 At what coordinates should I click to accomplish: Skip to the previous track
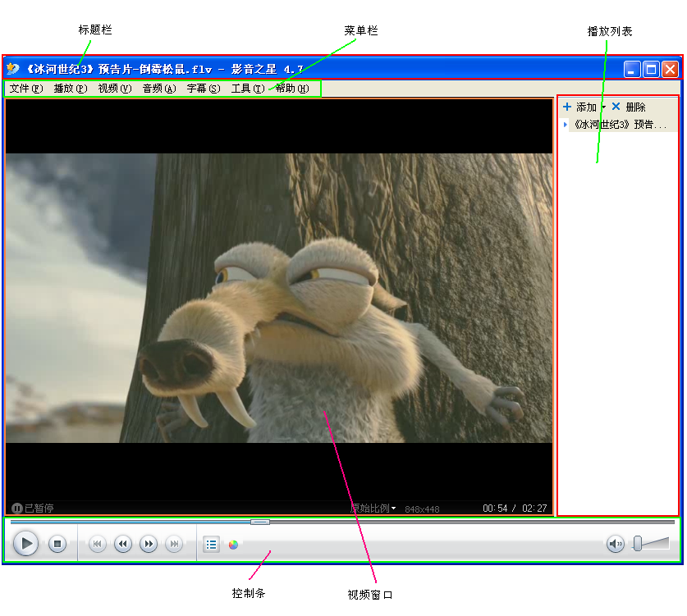point(98,544)
